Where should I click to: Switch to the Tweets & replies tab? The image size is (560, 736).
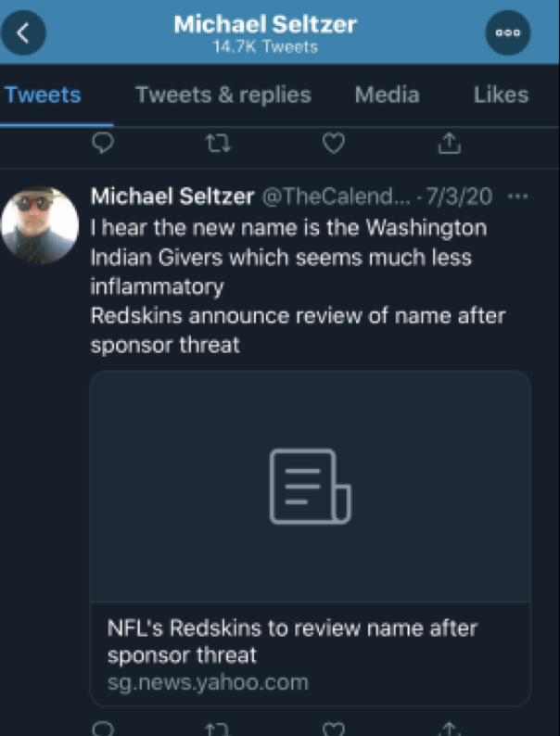(x=223, y=95)
